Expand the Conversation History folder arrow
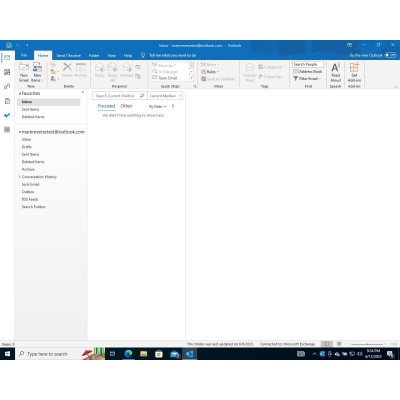The image size is (400, 400). (20, 177)
